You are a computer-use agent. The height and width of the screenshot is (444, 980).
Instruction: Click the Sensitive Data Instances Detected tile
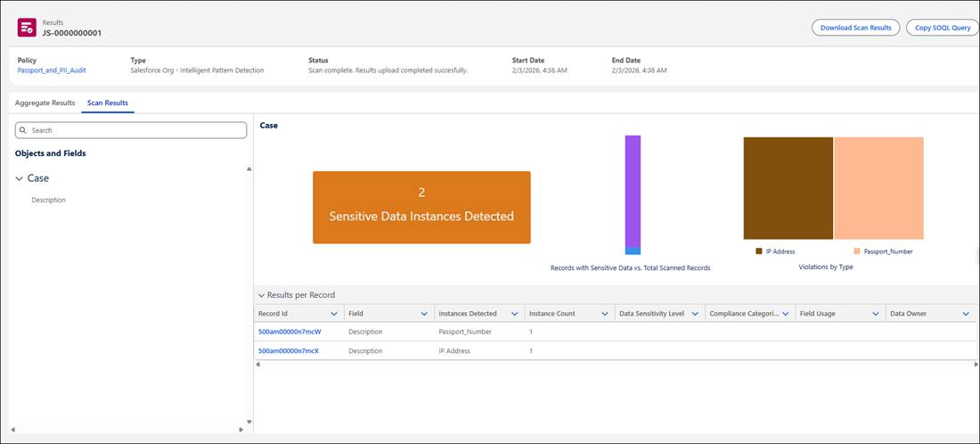pos(421,208)
